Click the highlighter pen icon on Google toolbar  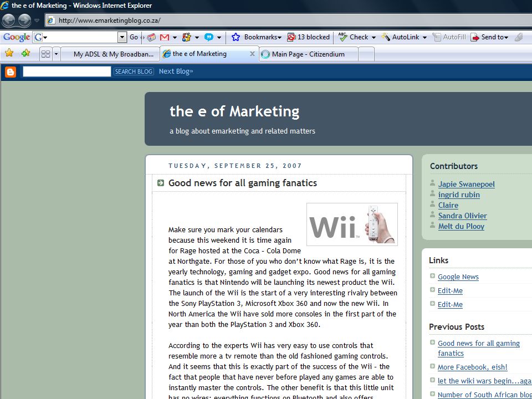[518, 37]
